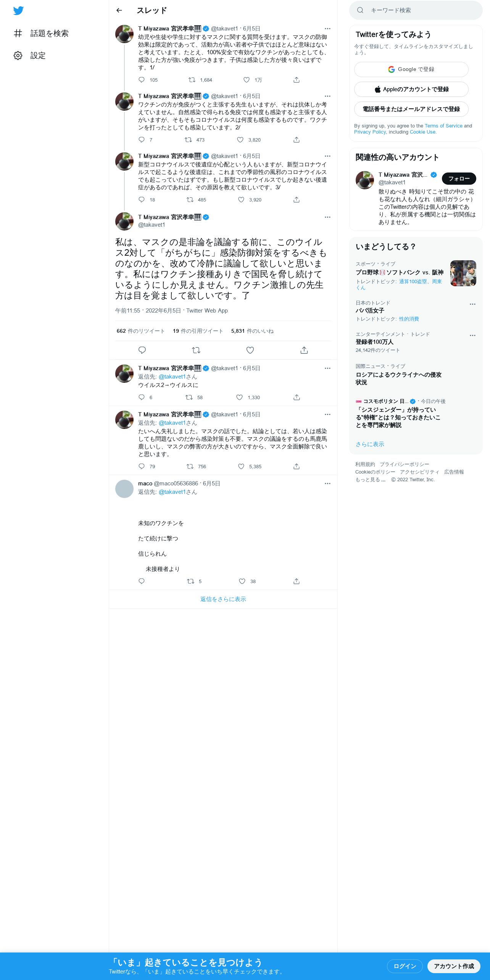The height and width of the screenshot is (980, 490).
Task: Go back with the arrow next to スレッド
Action: 119,10
